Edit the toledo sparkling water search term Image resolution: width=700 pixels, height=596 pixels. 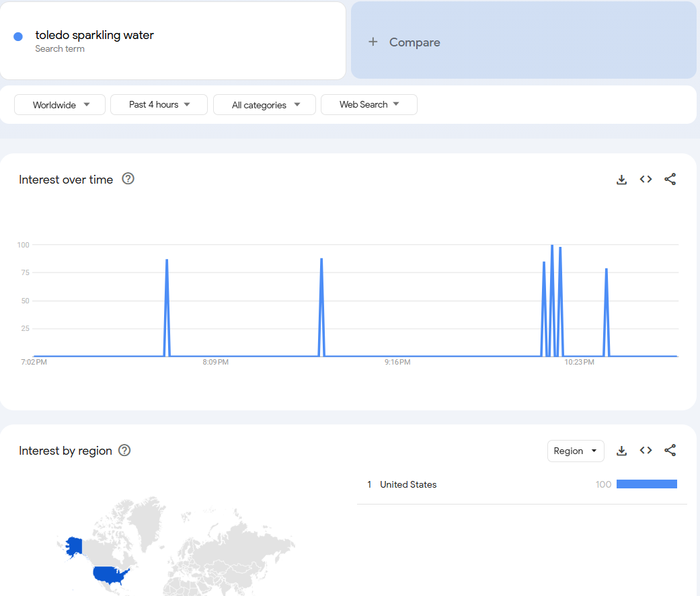pyautogui.click(x=95, y=35)
